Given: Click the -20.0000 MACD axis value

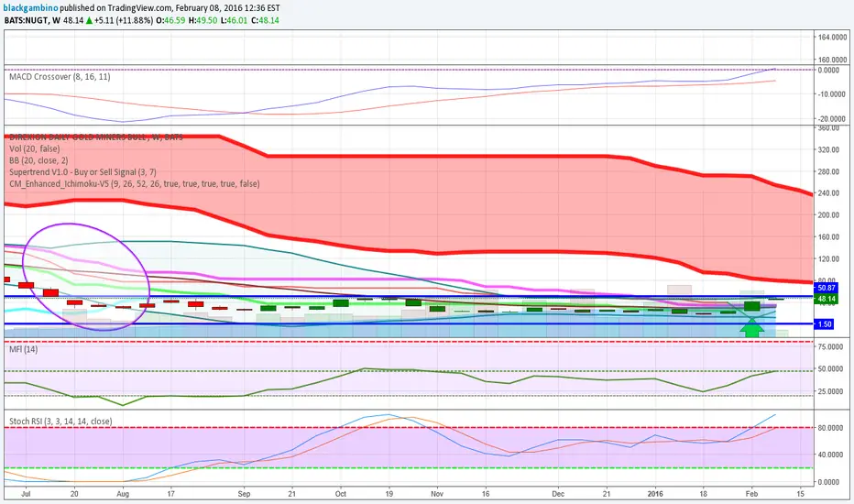Looking at the screenshot, I should (x=831, y=119).
